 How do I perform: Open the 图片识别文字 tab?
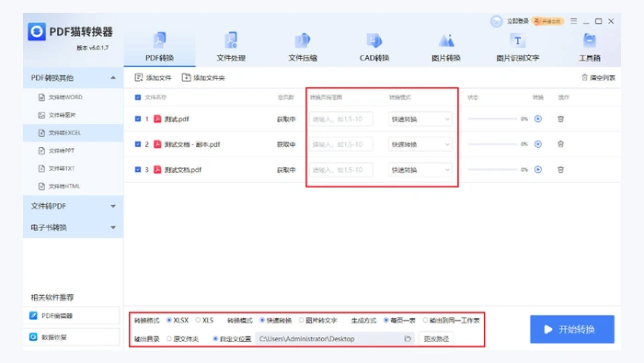(x=517, y=47)
